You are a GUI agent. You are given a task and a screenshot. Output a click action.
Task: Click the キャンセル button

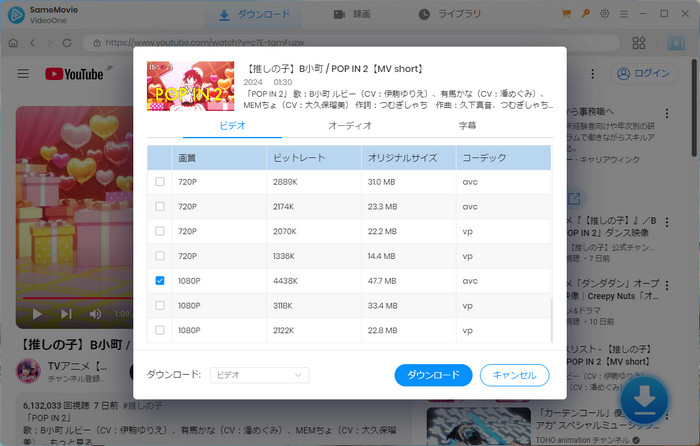(514, 375)
